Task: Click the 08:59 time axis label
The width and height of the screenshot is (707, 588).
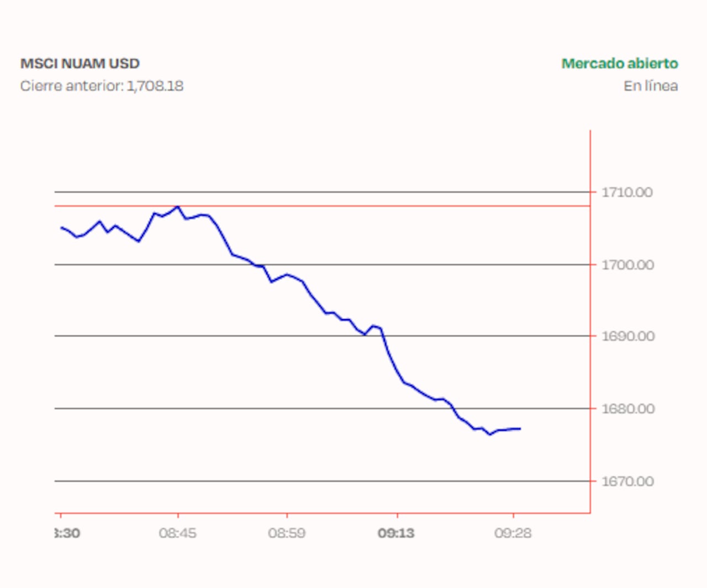Action: point(287,533)
